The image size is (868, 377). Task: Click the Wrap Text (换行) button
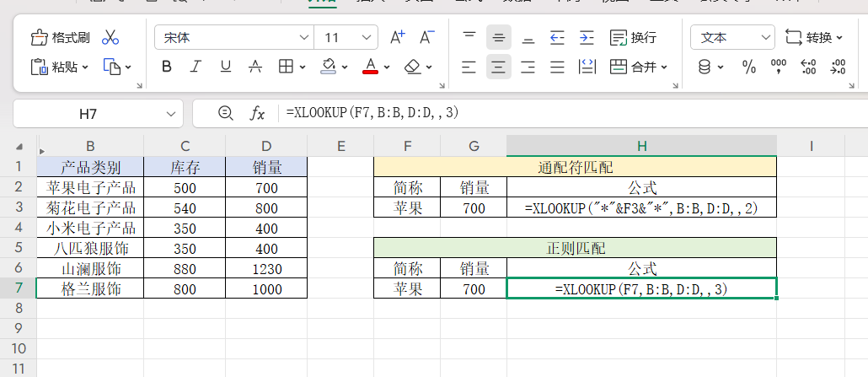pos(634,38)
